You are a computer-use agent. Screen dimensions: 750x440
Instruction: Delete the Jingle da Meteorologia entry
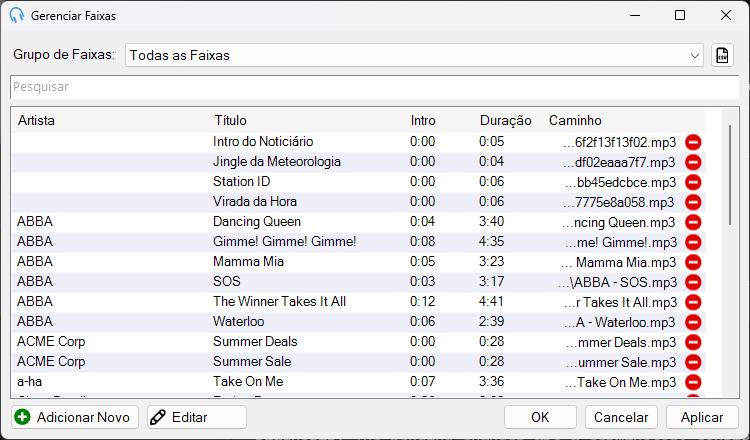pos(693,162)
